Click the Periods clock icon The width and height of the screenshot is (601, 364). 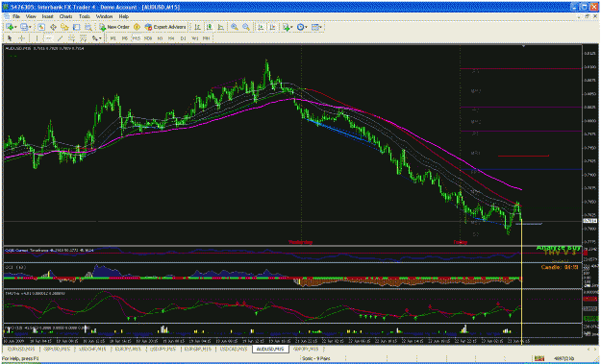300,27
